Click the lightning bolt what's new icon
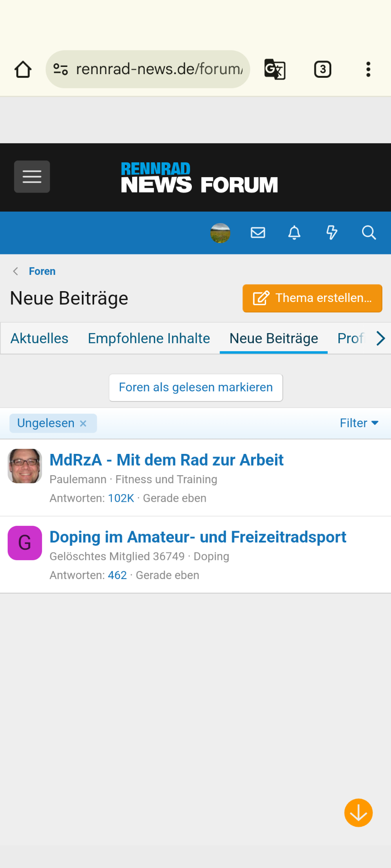 tap(332, 233)
